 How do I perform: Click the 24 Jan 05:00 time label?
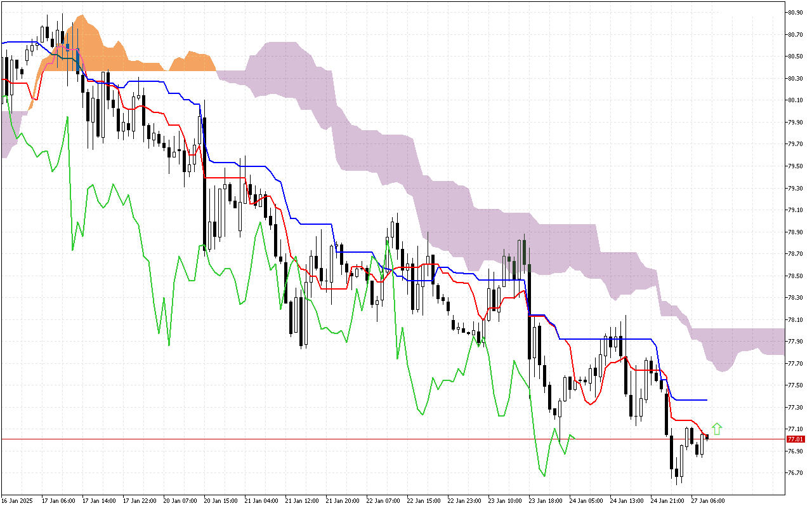click(x=586, y=500)
